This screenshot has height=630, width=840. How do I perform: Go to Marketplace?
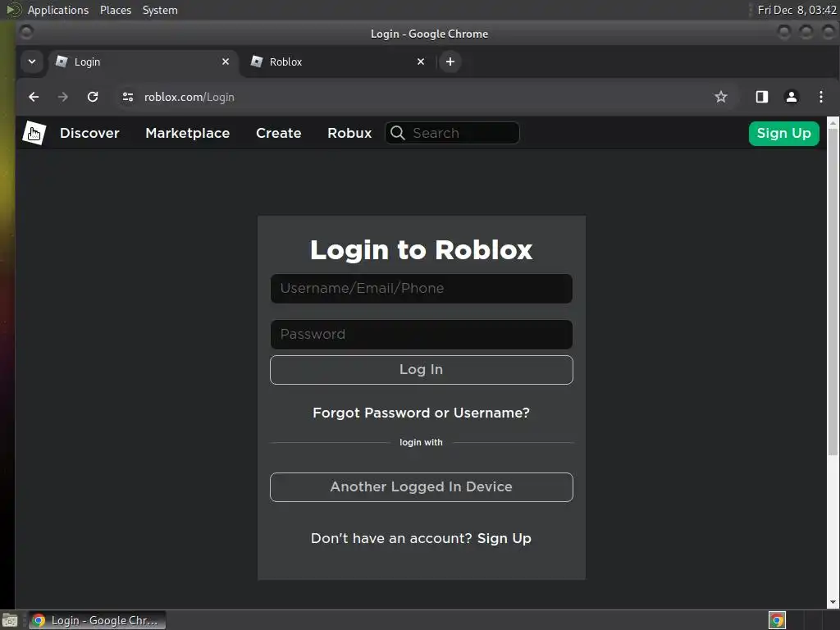[x=188, y=133]
